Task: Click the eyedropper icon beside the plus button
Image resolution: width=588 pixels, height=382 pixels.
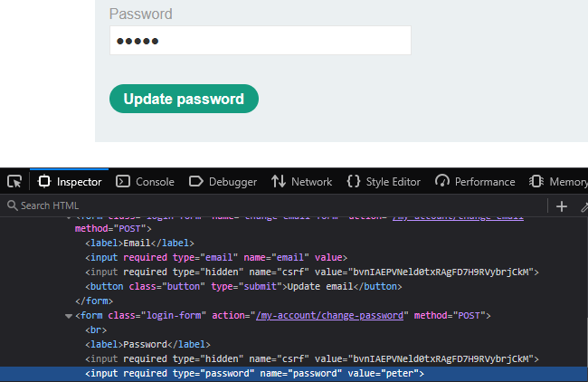Action: pos(583,206)
